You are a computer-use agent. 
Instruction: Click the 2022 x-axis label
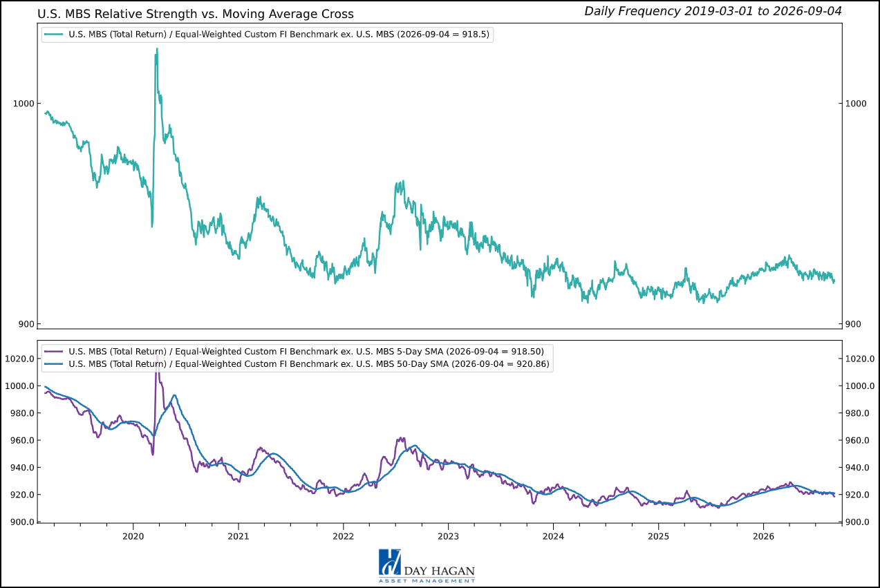click(x=343, y=536)
